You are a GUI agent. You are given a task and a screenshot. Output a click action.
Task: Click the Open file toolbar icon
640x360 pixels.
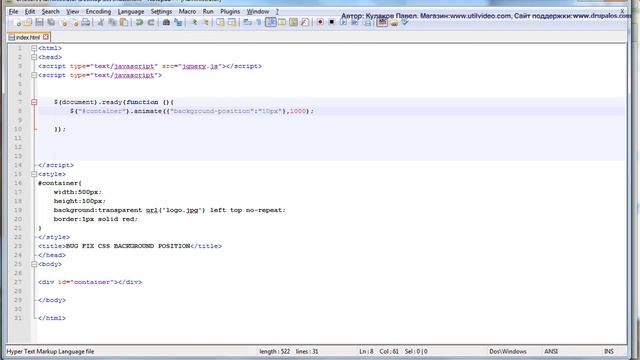[x=28, y=22]
